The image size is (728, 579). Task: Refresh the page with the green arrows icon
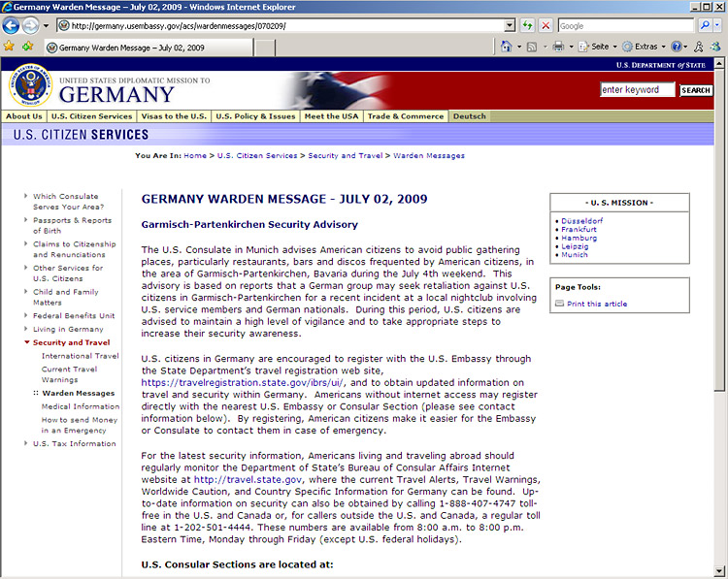[527, 25]
